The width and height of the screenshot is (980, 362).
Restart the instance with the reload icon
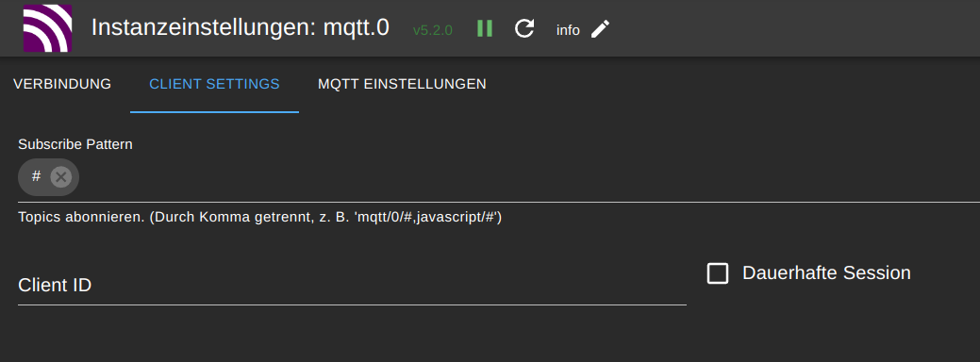point(524,28)
